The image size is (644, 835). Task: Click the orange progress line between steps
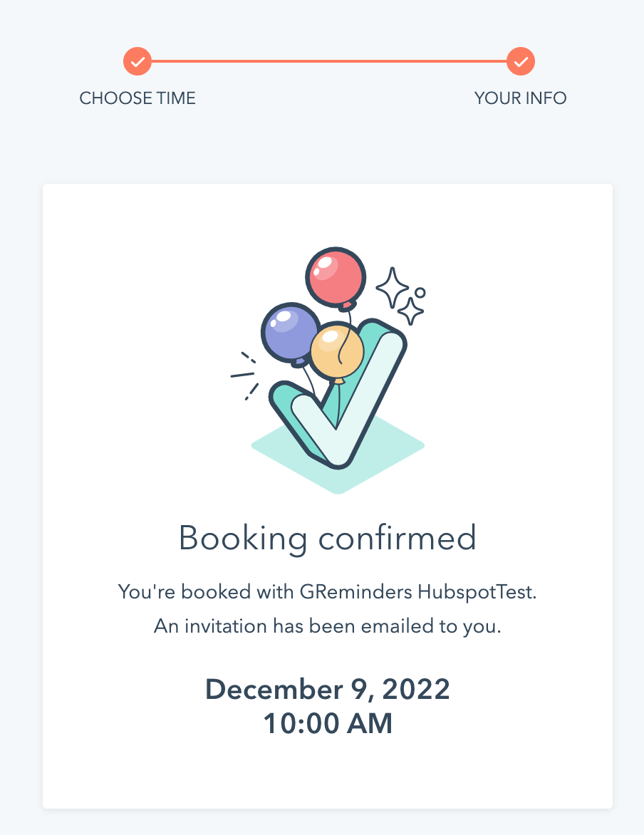[328, 62]
